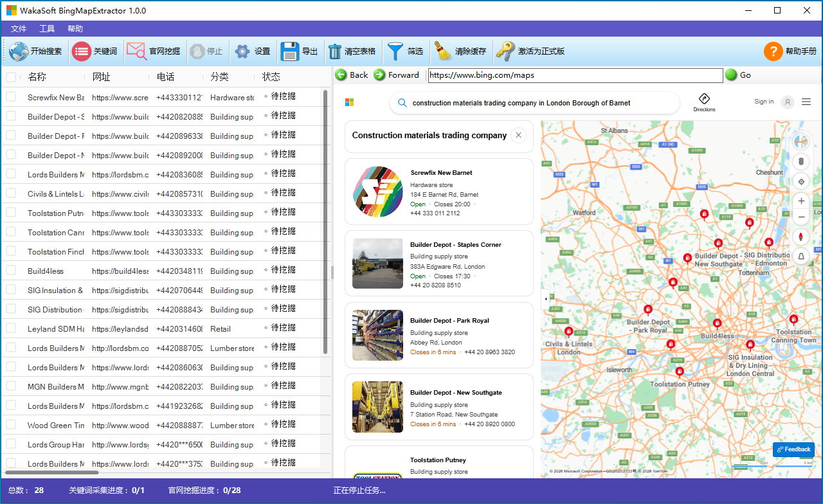Screen dimensions: 823x504
Task: Click the Microsoft logo in Bing Maps
Action: click(x=350, y=102)
